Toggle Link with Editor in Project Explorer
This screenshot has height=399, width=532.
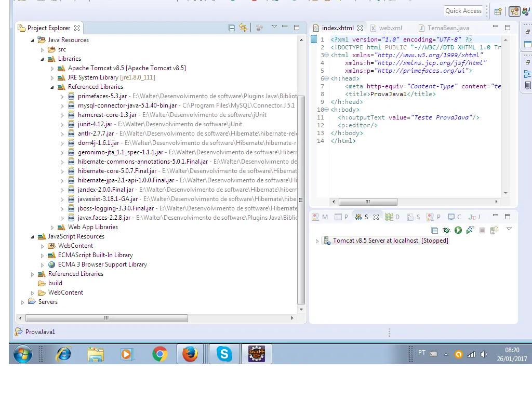point(243,28)
